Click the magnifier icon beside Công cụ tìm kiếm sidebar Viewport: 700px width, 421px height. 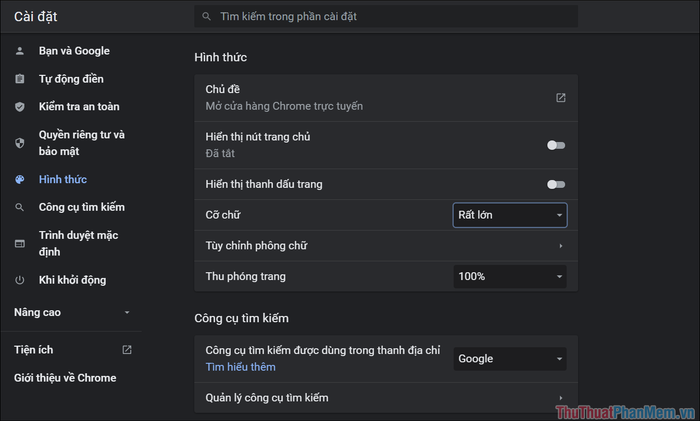coord(20,207)
